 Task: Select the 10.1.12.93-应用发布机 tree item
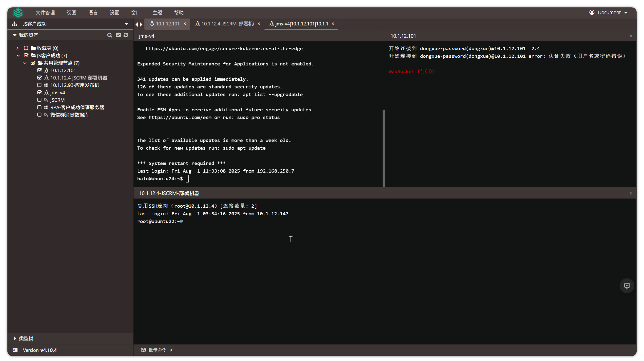[x=75, y=85]
